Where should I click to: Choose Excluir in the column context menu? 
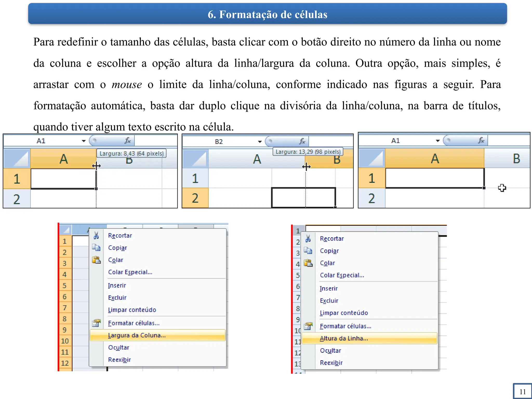point(117,297)
